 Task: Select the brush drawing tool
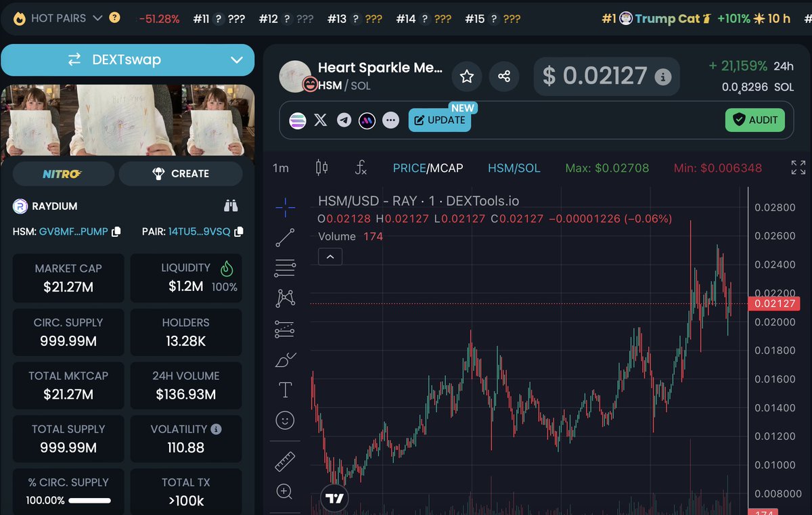tap(286, 359)
